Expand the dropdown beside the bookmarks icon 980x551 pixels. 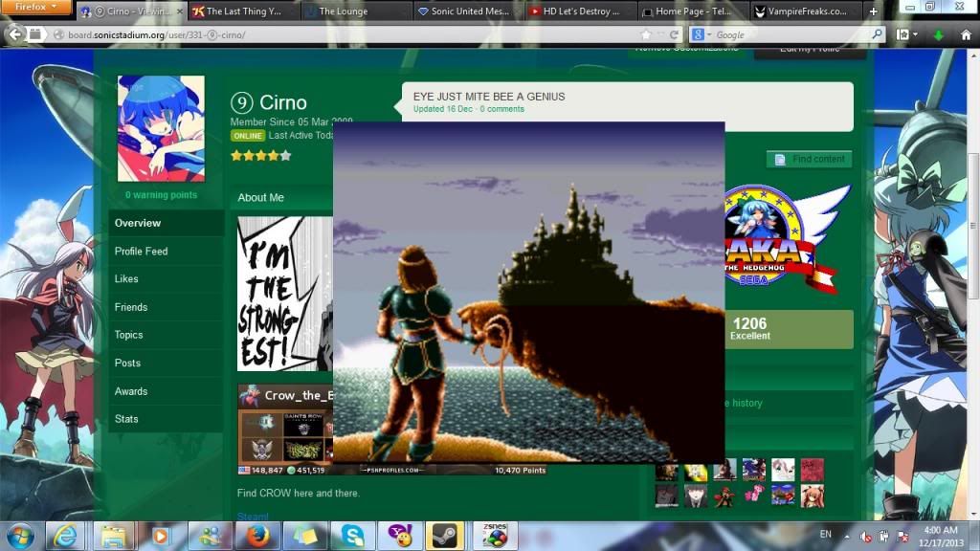(916, 33)
